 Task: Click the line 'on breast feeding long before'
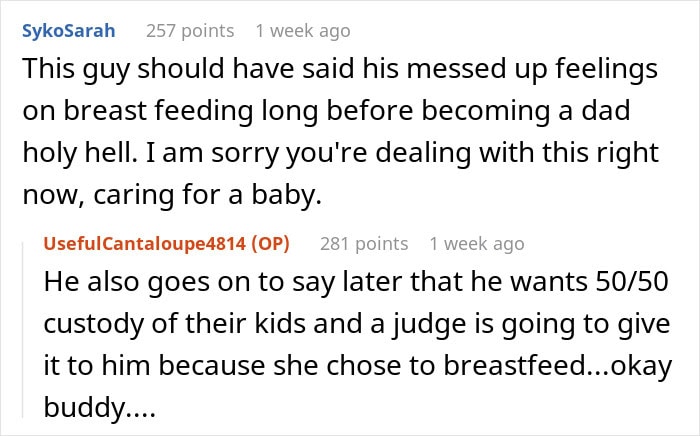[x=326, y=111]
